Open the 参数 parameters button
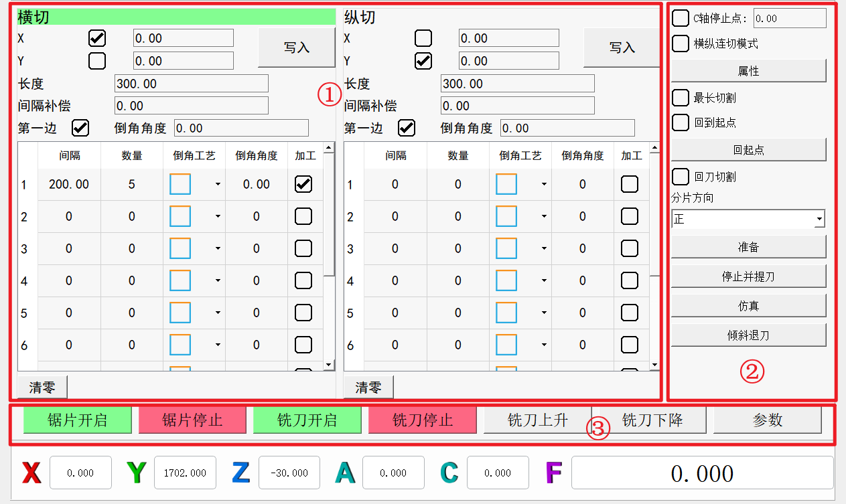This screenshot has height=504, width=846. point(767,420)
